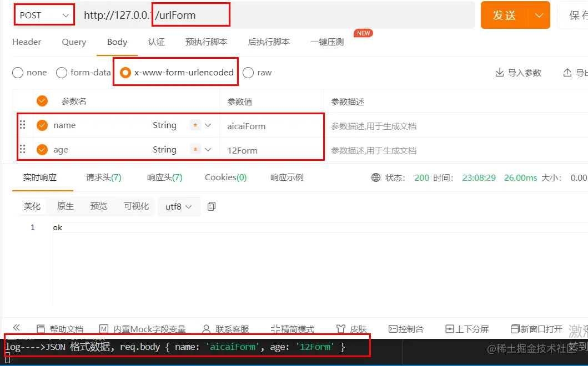The width and height of the screenshot is (588, 366).
Task: Expand the send button dropdown arrow
Action: (x=539, y=16)
